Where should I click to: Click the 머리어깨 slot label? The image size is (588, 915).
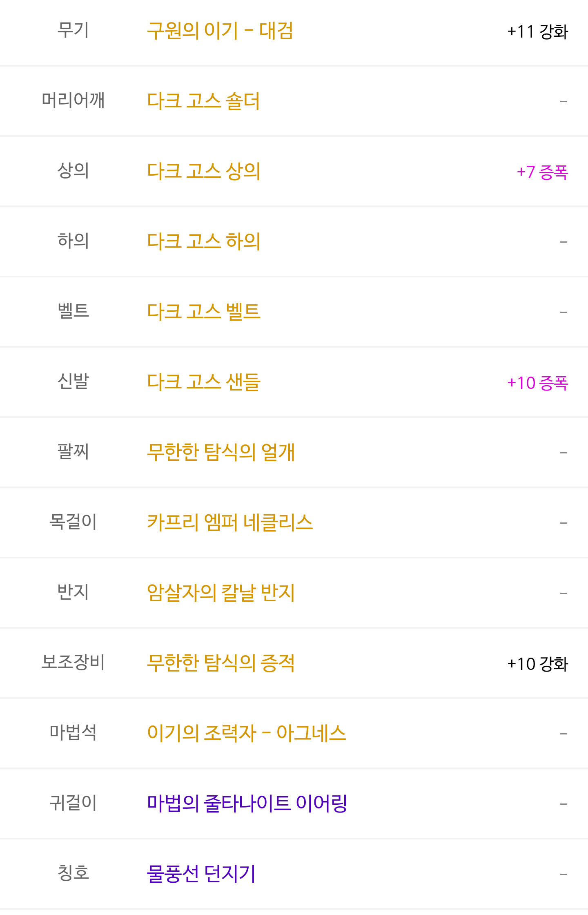[x=73, y=101]
